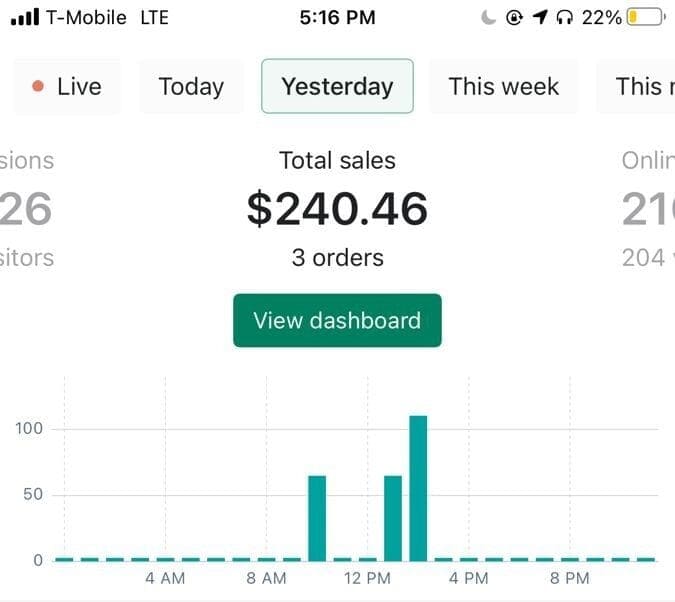Tap the 3 orders label

tap(337, 257)
